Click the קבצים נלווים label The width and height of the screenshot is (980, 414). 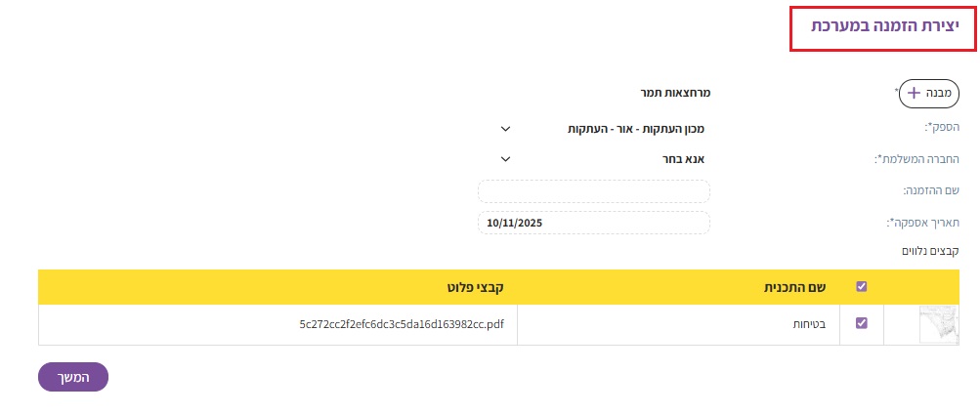[x=928, y=252]
